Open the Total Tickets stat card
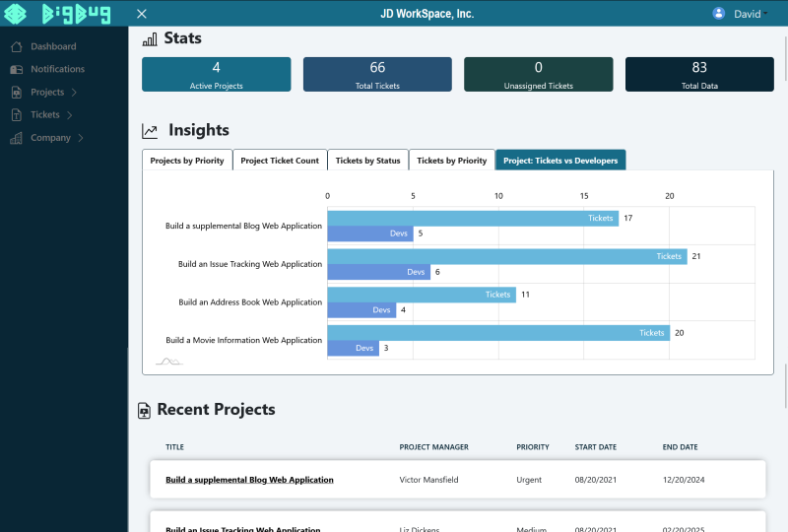Viewport: 788px width, 532px height. coord(377,75)
